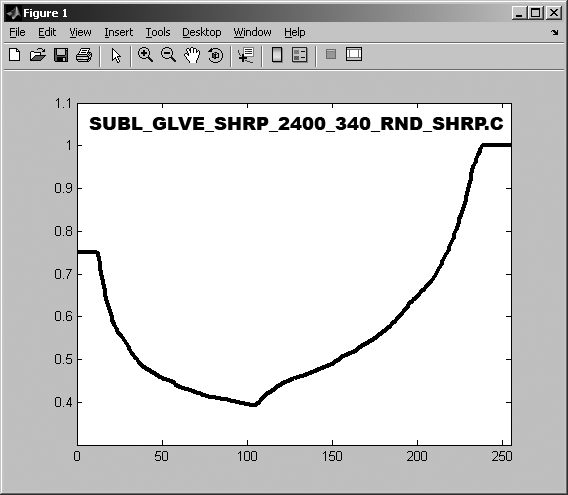Click y-axis tick label 0.7

coord(63,274)
